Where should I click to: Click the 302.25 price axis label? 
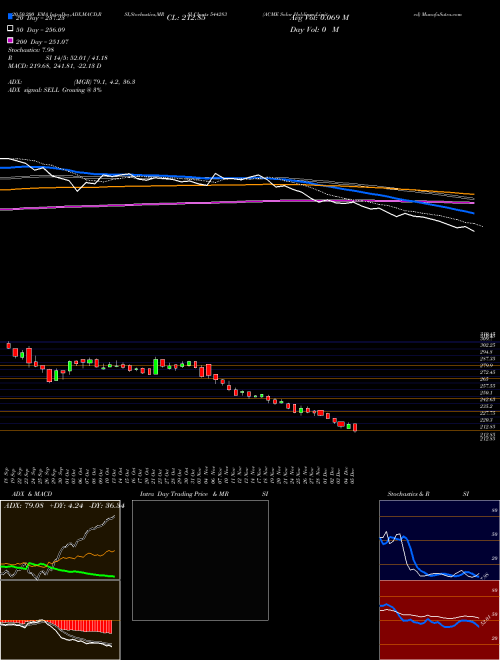coord(488,345)
